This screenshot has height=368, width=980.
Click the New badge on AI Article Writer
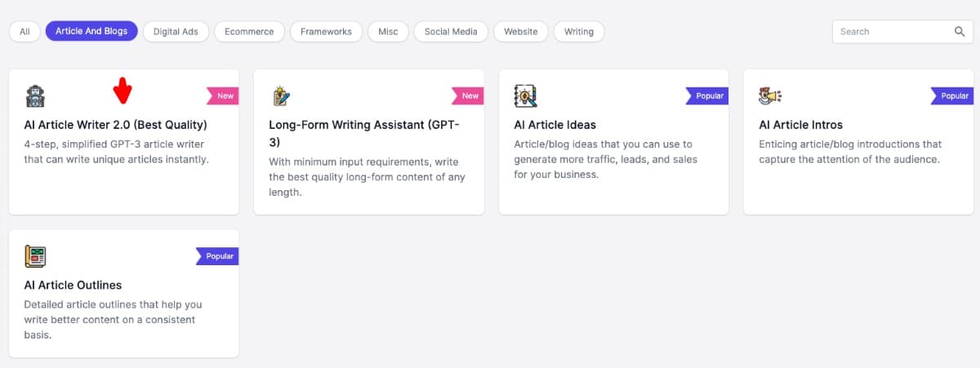pyautogui.click(x=224, y=95)
